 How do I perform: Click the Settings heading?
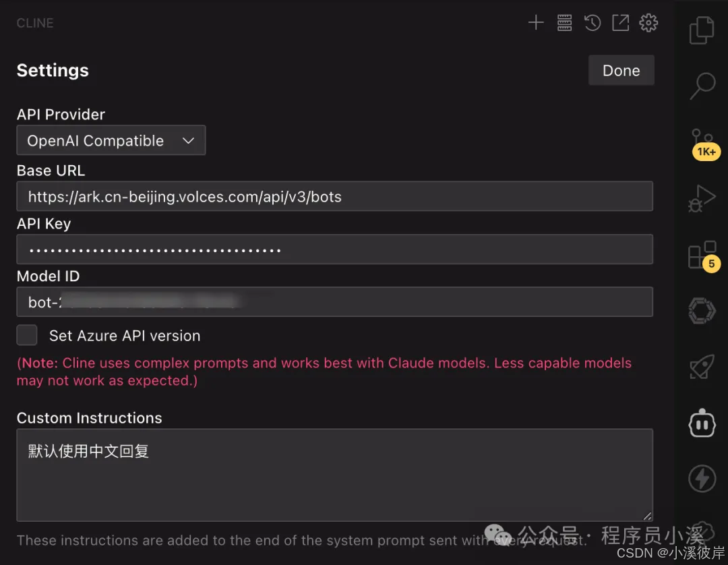pyautogui.click(x=53, y=71)
